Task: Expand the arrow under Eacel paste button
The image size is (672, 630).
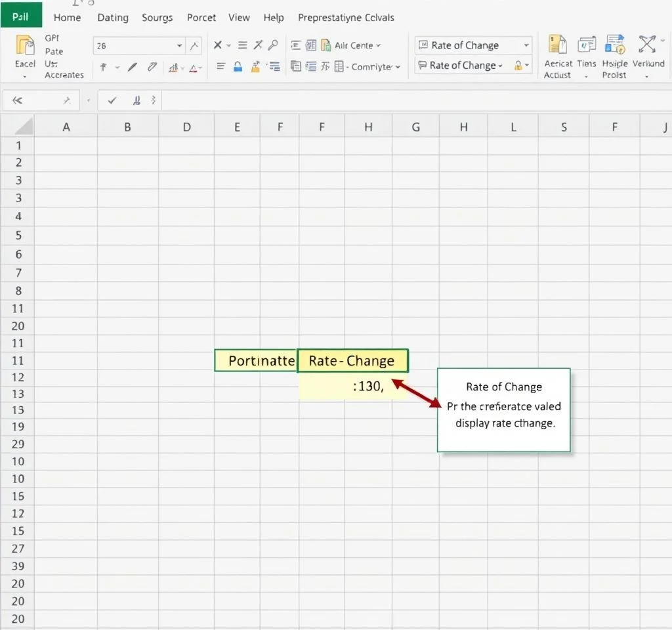Action: click(x=25, y=76)
